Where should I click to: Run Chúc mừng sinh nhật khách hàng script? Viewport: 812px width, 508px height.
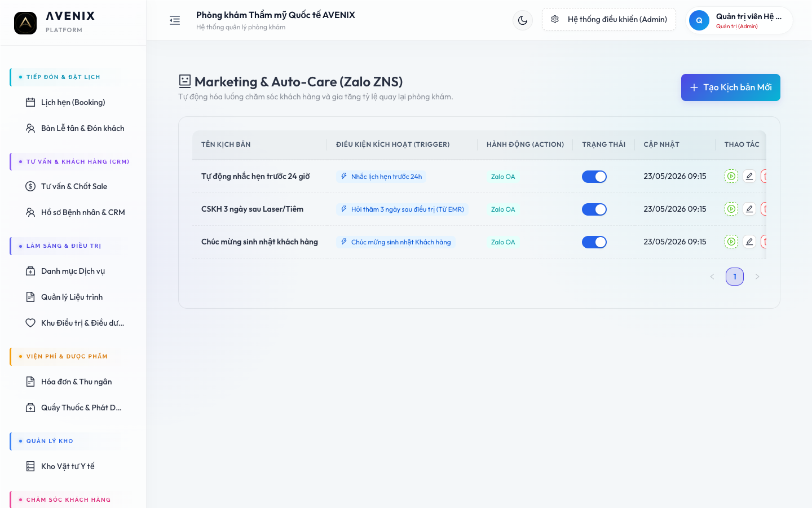pos(731,242)
